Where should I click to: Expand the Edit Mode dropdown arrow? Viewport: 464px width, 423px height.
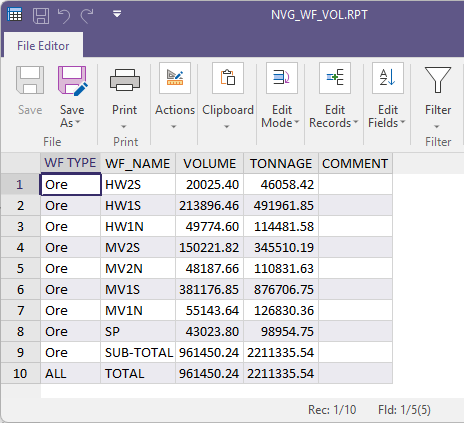pyautogui.click(x=296, y=122)
